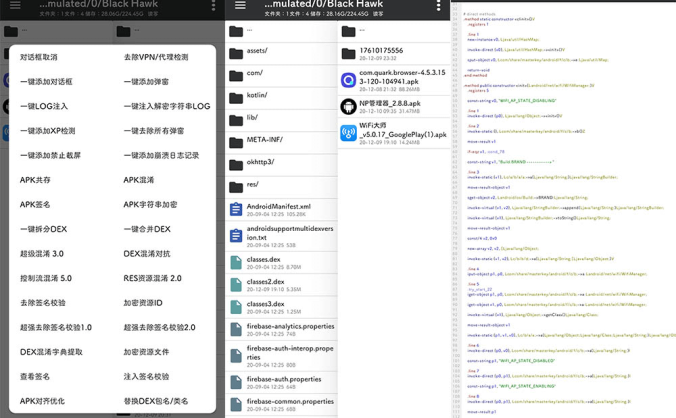Open the kotlin/ folder icon
The height and width of the screenshot is (418, 676).
[236, 98]
